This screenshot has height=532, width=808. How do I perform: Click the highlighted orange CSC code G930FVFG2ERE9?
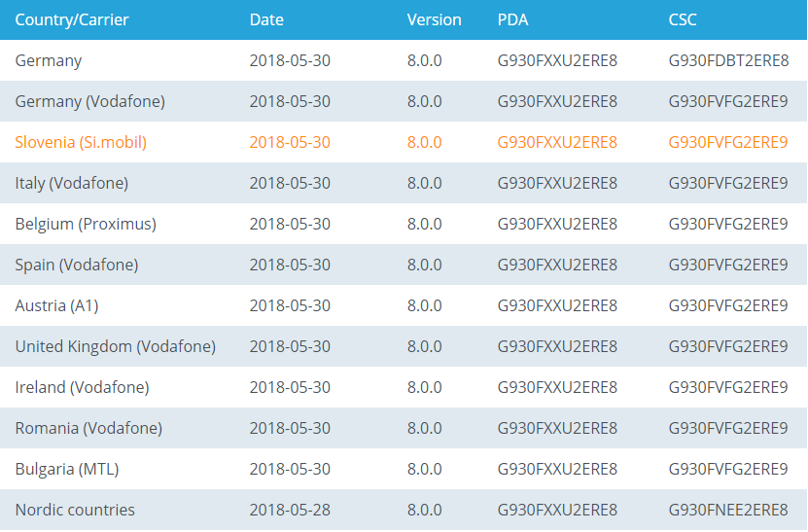pos(728,142)
